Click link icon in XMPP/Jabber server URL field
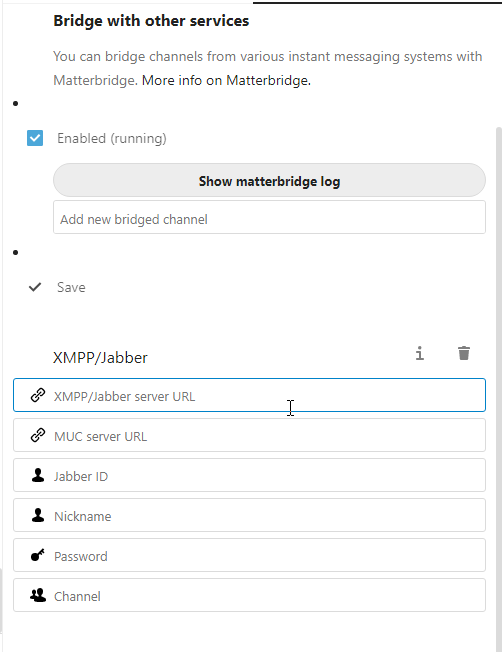502x652 pixels. coord(38,395)
